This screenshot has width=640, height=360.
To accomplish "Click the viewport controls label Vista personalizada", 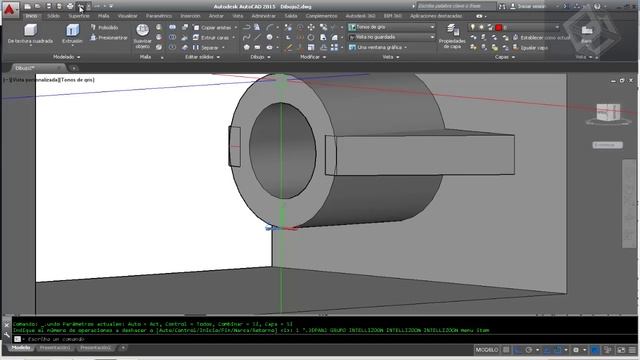I will tap(36, 80).
